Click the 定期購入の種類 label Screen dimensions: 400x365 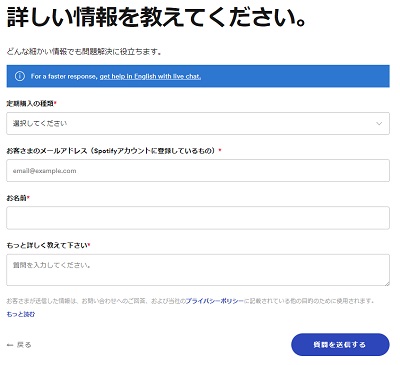31,104
